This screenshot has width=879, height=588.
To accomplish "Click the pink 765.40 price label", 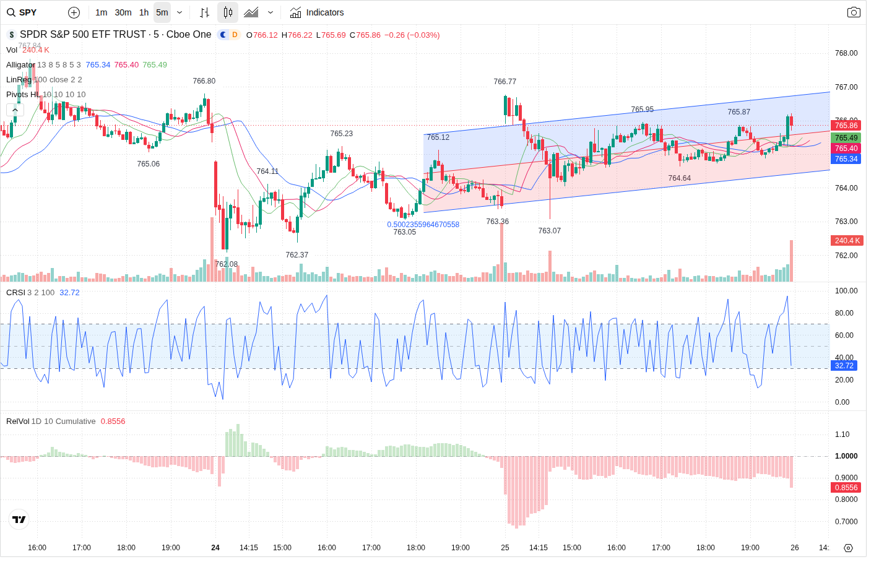I will coord(846,149).
